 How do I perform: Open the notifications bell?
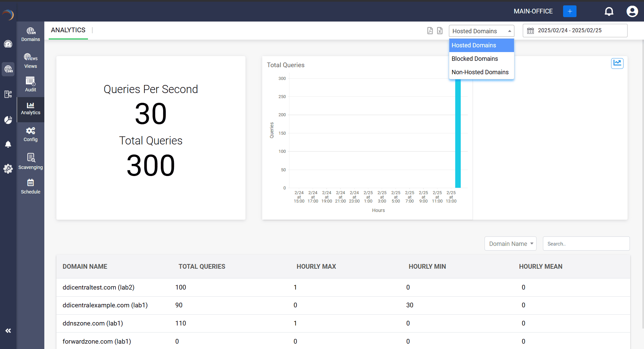pyautogui.click(x=609, y=11)
